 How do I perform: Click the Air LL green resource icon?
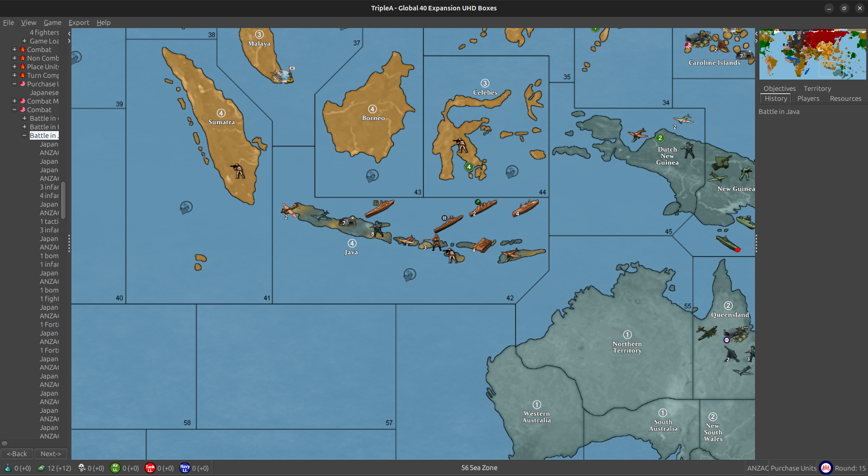point(115,468)
